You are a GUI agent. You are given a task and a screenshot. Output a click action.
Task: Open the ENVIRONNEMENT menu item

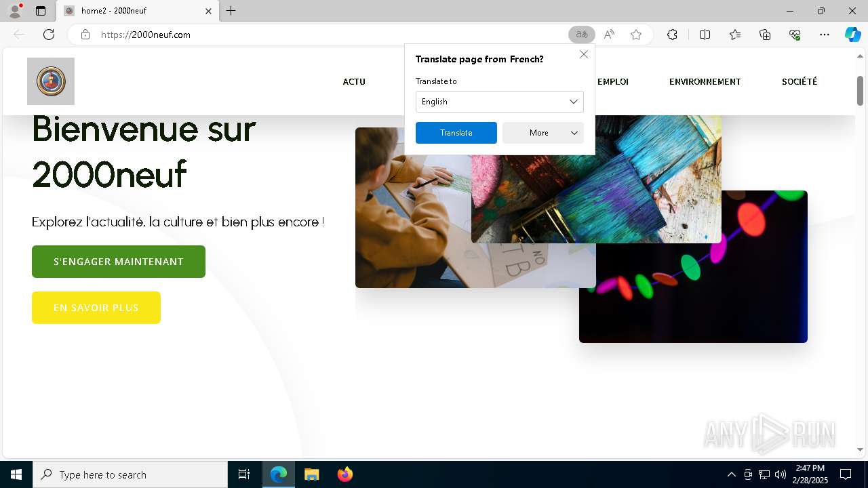tap(705, 81)
